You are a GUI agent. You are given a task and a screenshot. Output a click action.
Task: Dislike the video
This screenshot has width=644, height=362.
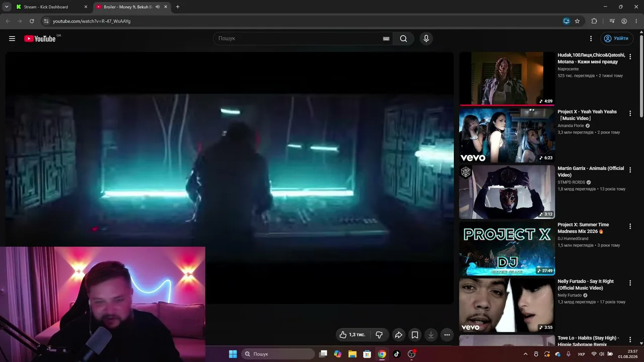379,335
